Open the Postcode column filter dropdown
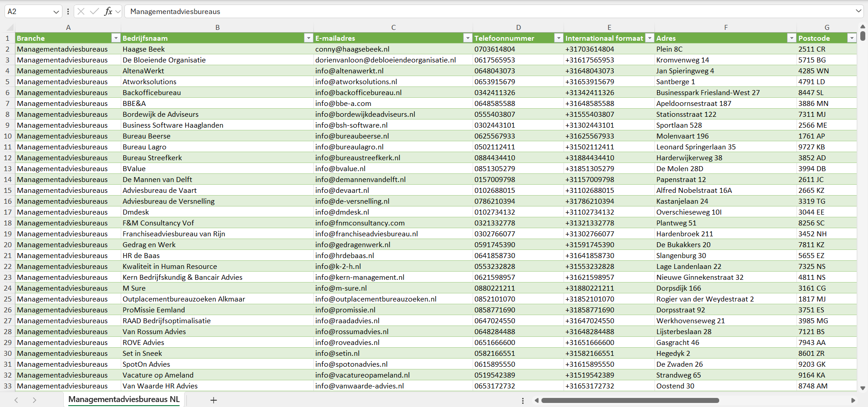 [x=851, y=38]
